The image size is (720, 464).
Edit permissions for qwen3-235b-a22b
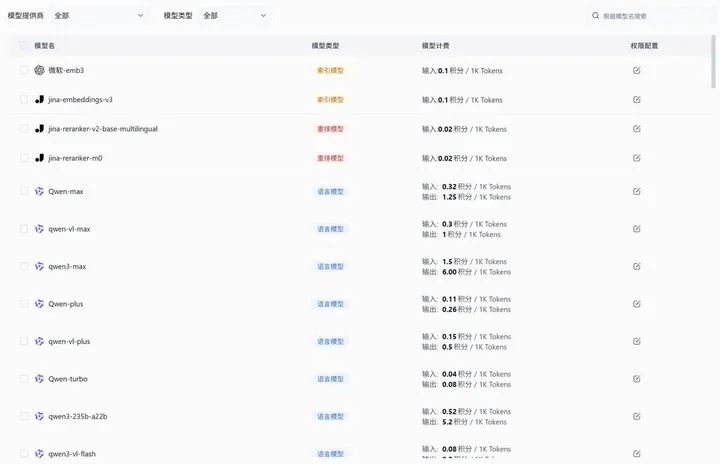coord(636,416)
